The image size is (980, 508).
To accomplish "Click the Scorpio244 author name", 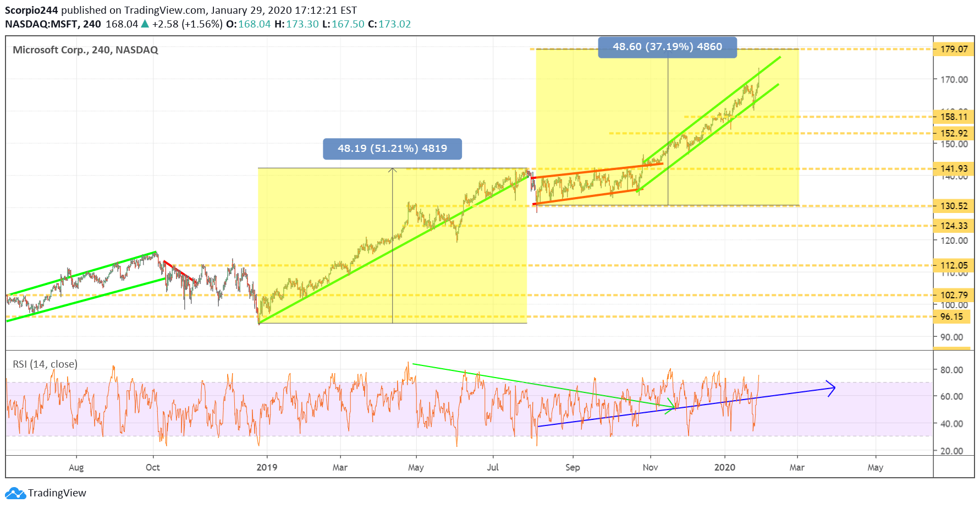I will click(31, 10).
